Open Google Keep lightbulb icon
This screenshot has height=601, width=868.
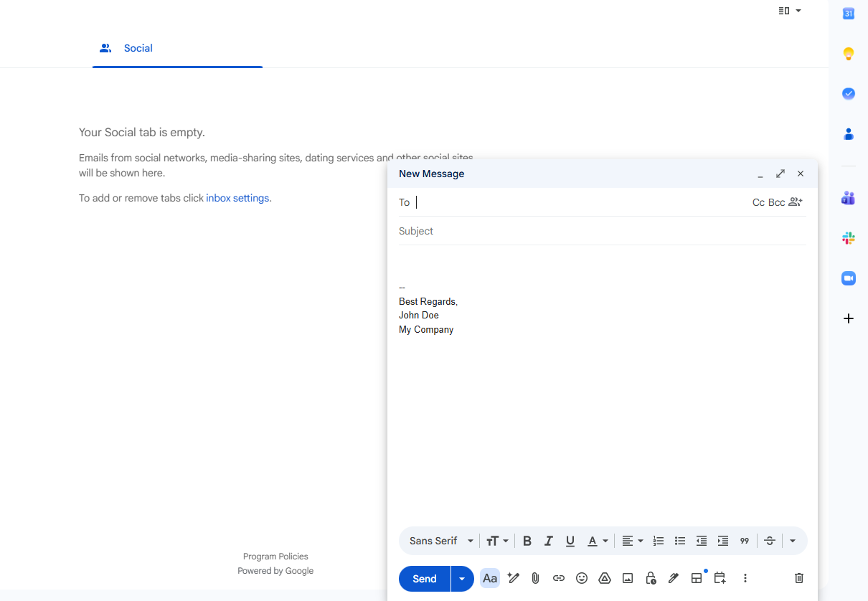(x=849, y=54)
